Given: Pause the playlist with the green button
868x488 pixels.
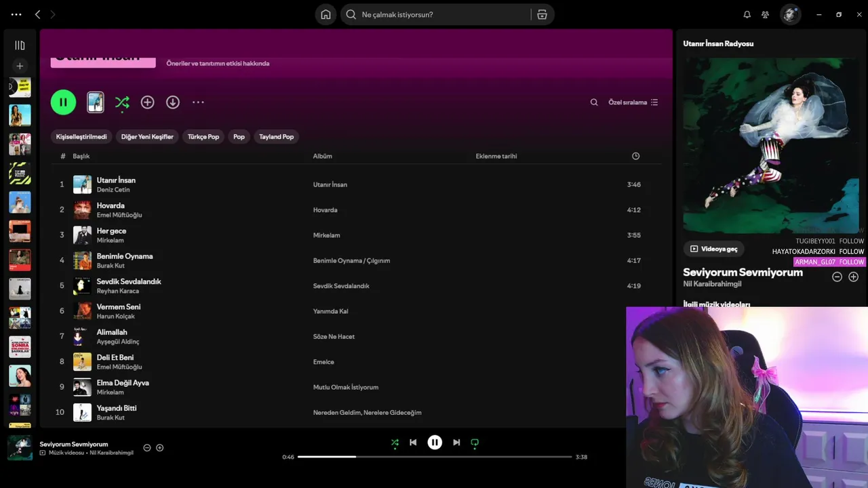Looking at the screenshot, I should pos(63,102).
